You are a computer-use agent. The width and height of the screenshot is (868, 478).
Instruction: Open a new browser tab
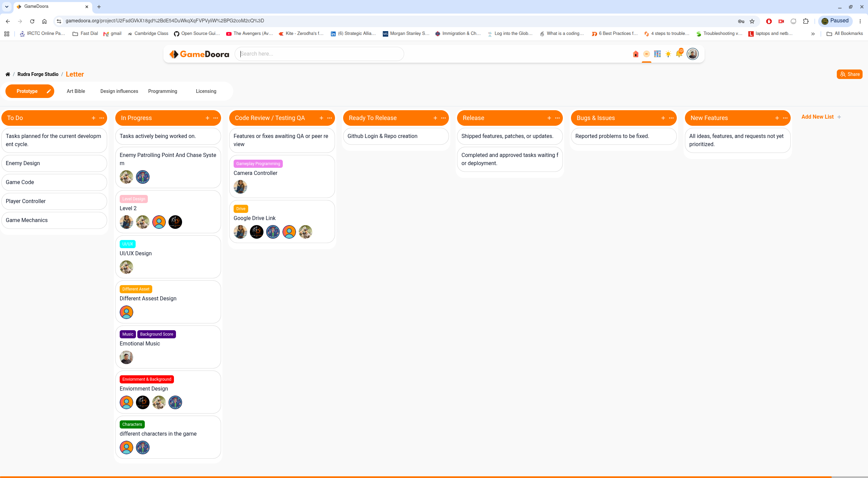click(99, 7)
